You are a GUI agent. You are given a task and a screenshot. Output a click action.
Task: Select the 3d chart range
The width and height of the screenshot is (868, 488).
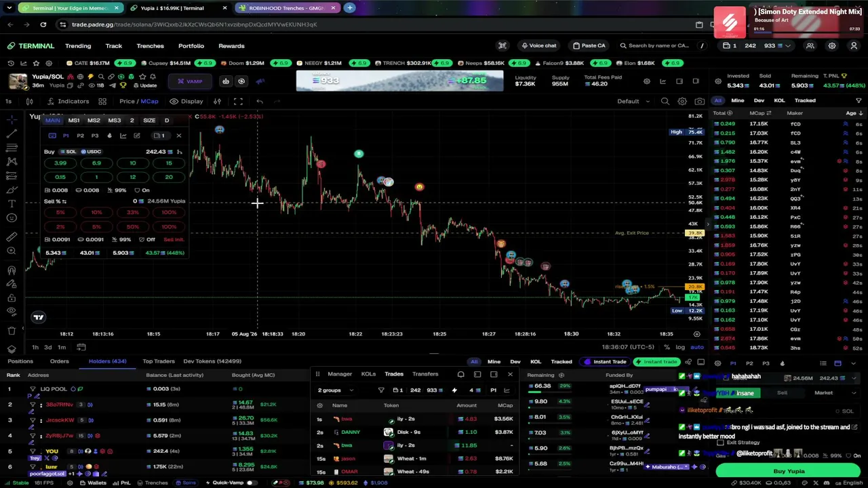pyautogui.click(x=48, y=348)
